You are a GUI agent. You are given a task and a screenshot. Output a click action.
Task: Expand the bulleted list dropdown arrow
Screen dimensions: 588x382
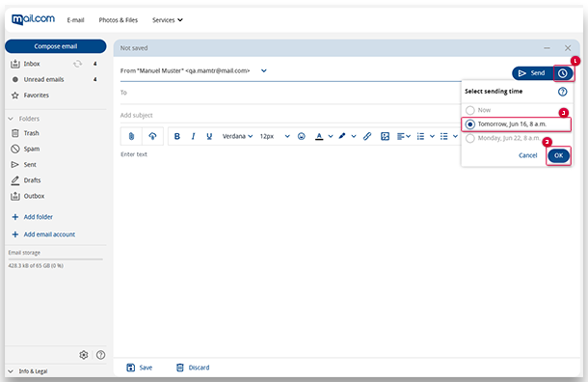pos(455,136)
